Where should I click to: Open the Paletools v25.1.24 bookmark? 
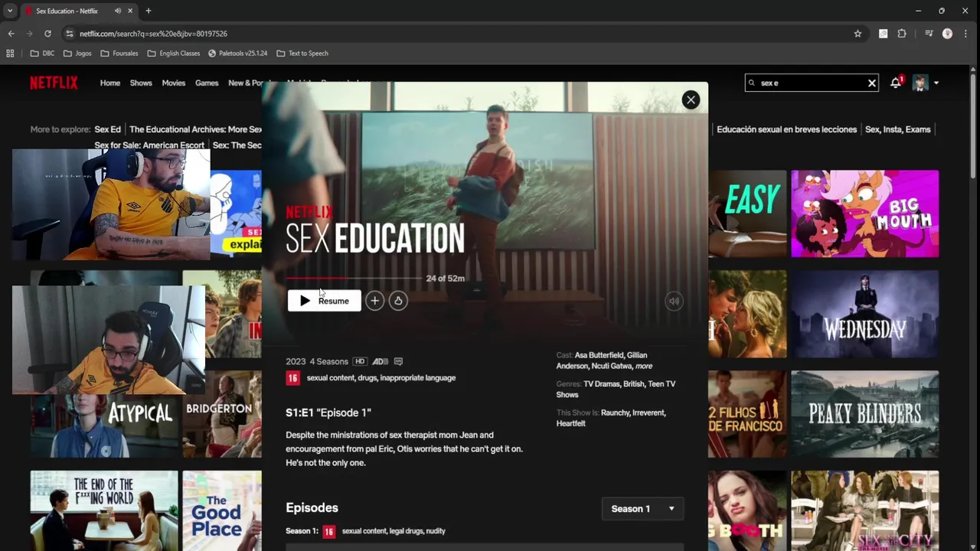pyautogui.click(x=238, y=54)
